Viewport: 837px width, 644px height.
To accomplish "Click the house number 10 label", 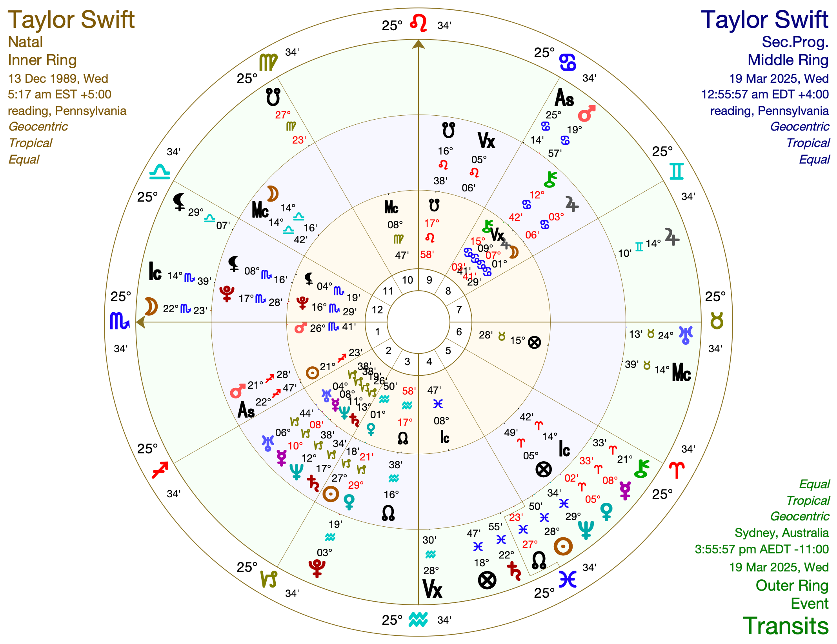I will (x=408, y=280).
